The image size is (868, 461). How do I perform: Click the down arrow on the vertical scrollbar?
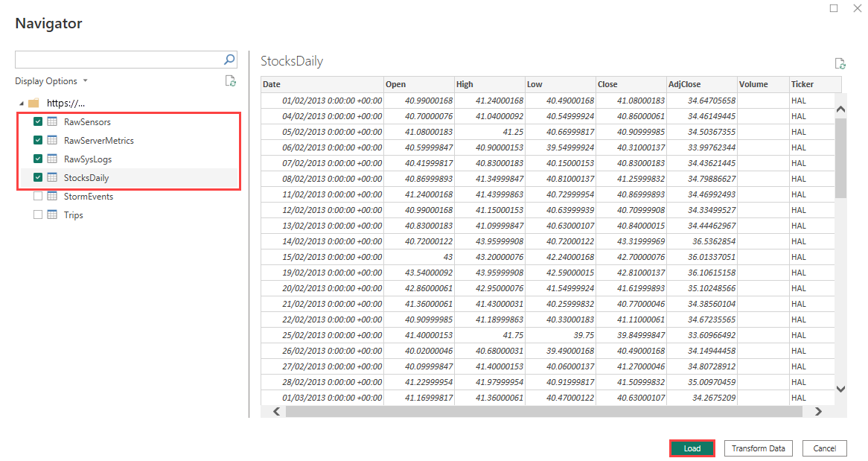[840, 389]
